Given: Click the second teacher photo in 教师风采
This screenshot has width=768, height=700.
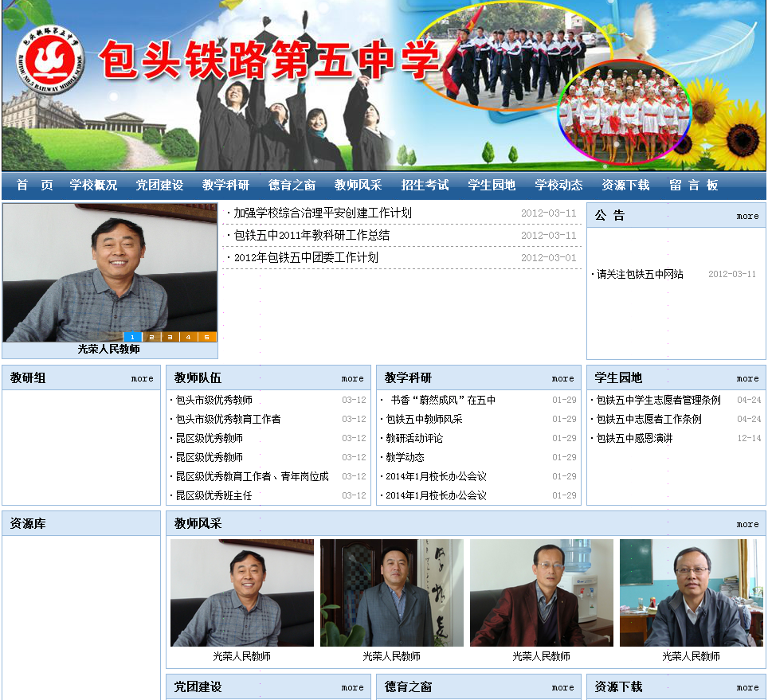Looking at the screenshot, I should coord(391,593).
